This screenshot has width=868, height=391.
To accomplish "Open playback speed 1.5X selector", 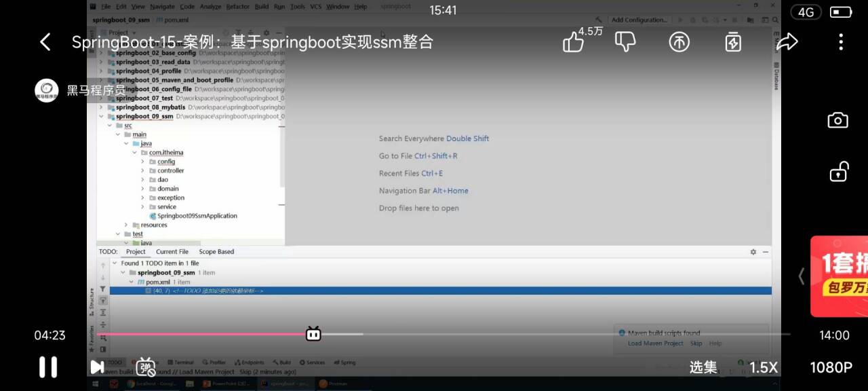I will coord(763,367).
